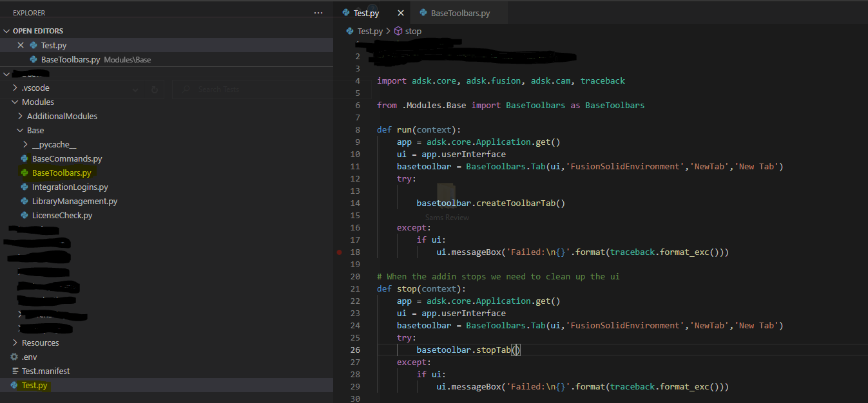
Task: Click the Python icon beside LicenseCheck.py
Action: (x=24, y=215)
